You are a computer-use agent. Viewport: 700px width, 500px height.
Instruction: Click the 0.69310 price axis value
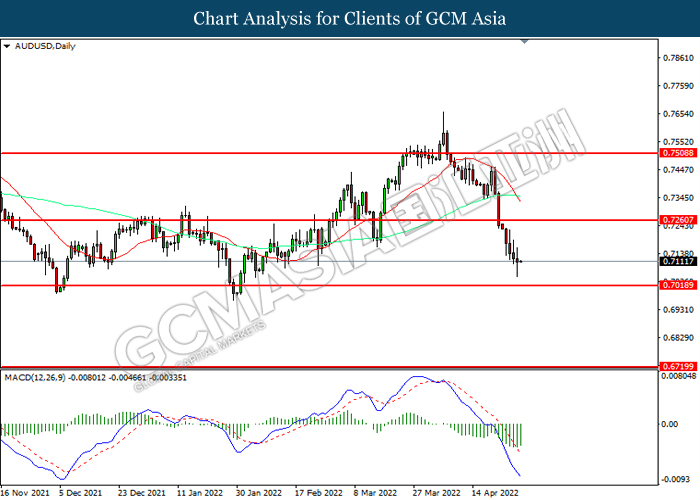tap(679, 309)
